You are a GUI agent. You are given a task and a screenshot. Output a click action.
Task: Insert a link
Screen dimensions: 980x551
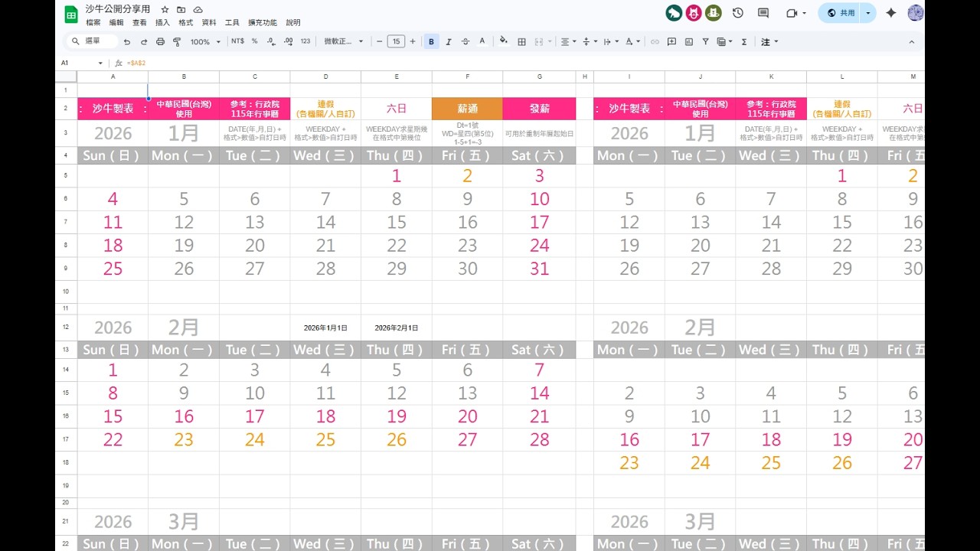pos(655,41)
